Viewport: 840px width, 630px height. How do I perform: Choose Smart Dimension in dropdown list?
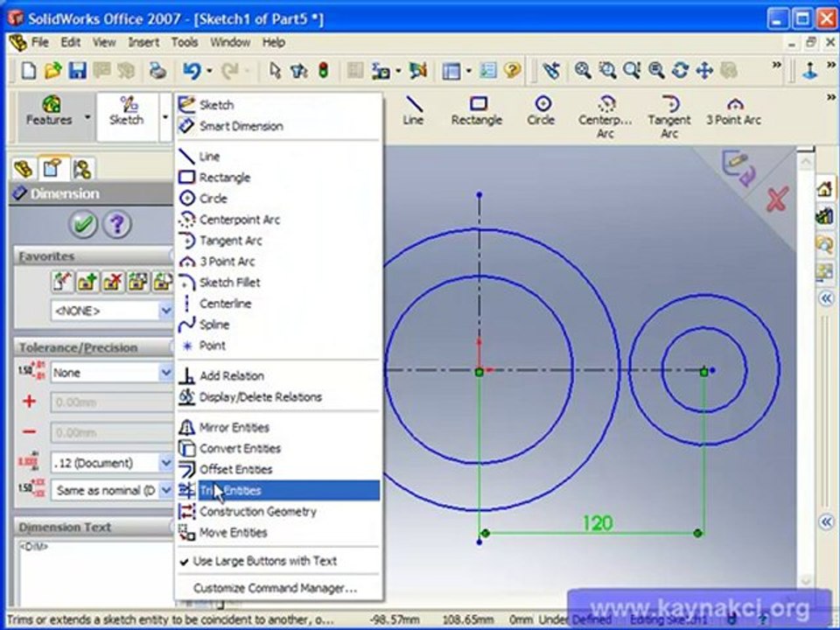tap(278, 126)
